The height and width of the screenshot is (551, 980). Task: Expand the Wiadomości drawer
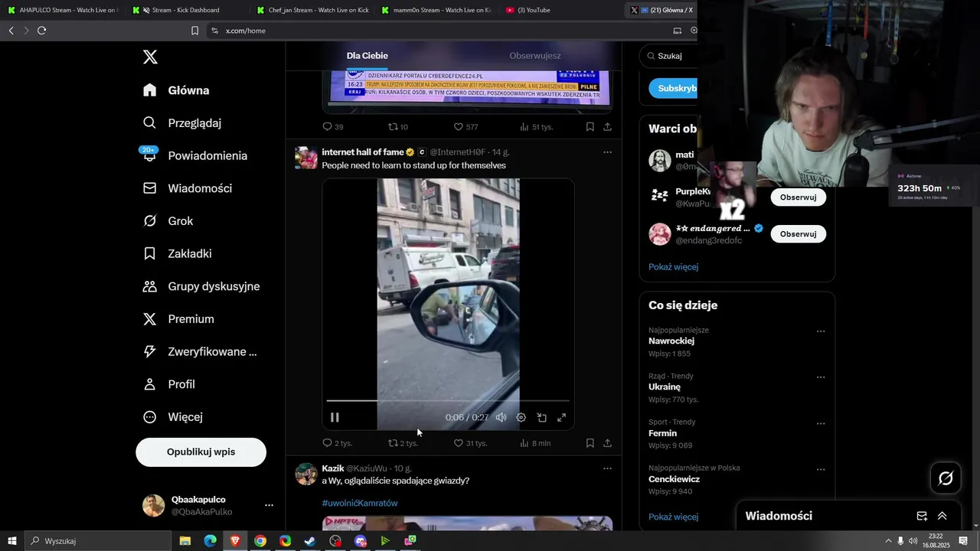(942, 516)
